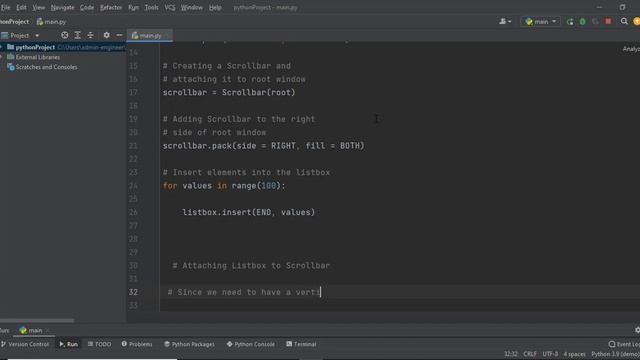Click comment Insert elements into the listbox

[x=246, y=172]
